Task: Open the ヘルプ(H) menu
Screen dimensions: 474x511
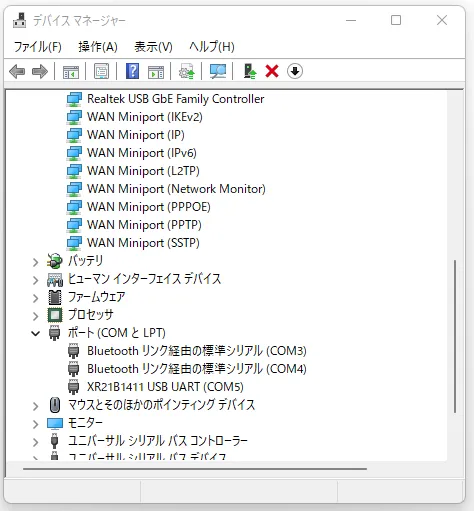Action: point(212,47)
